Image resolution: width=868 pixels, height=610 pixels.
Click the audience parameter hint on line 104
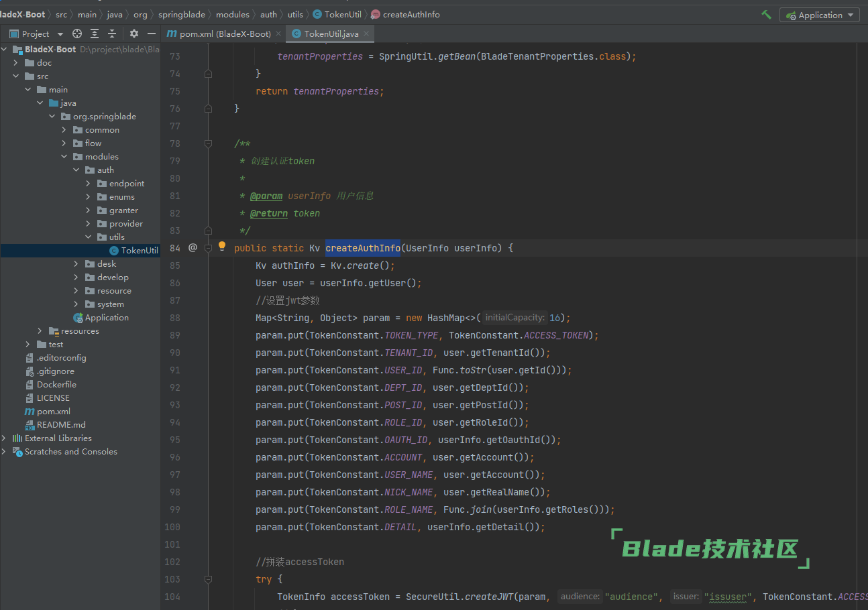(580, 597)
